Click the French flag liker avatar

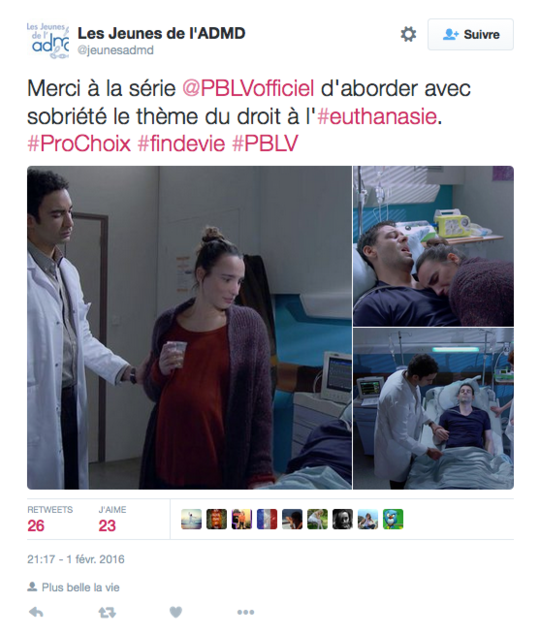click(267, 519)
